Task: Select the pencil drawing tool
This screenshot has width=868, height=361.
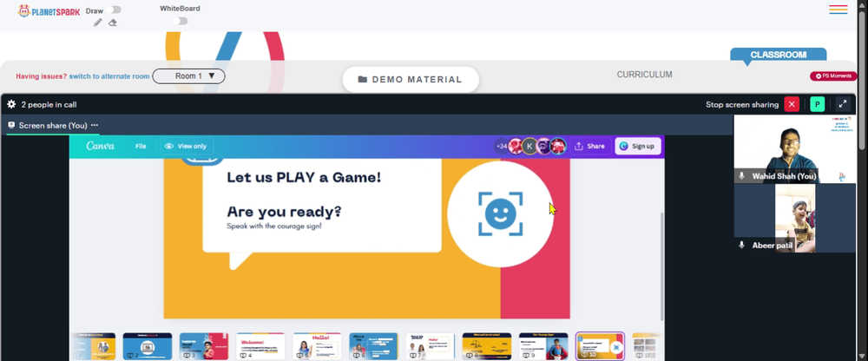Action: (98, 23)
